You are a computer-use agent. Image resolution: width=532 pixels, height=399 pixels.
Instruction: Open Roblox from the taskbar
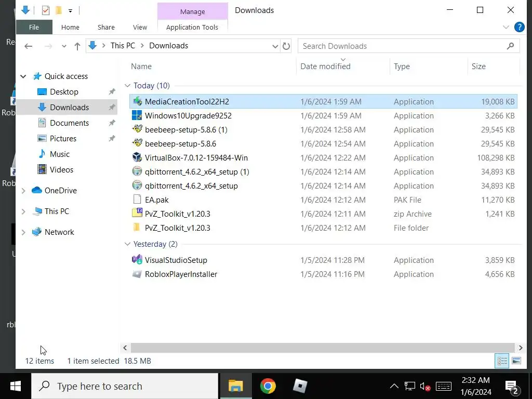(x=300, y=386)
